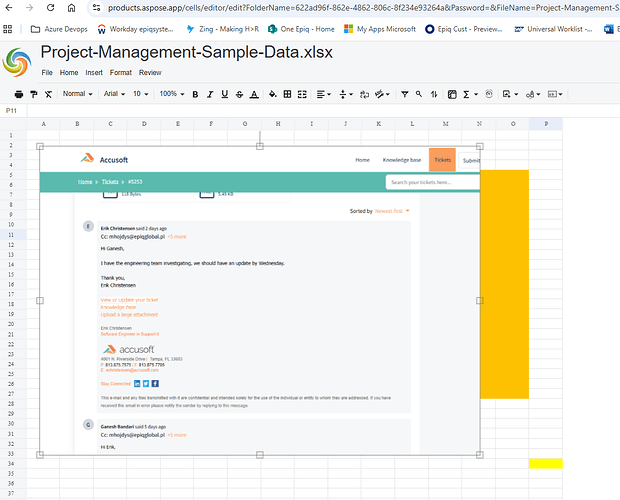The height and width of the screenshot is (500, 620).
Task: Select column header K
Action: click(378, 124)
